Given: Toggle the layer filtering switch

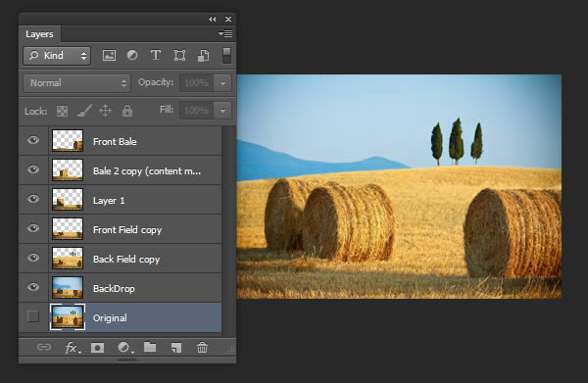Looking at the screenshot, I should click(x=226, y=56).
